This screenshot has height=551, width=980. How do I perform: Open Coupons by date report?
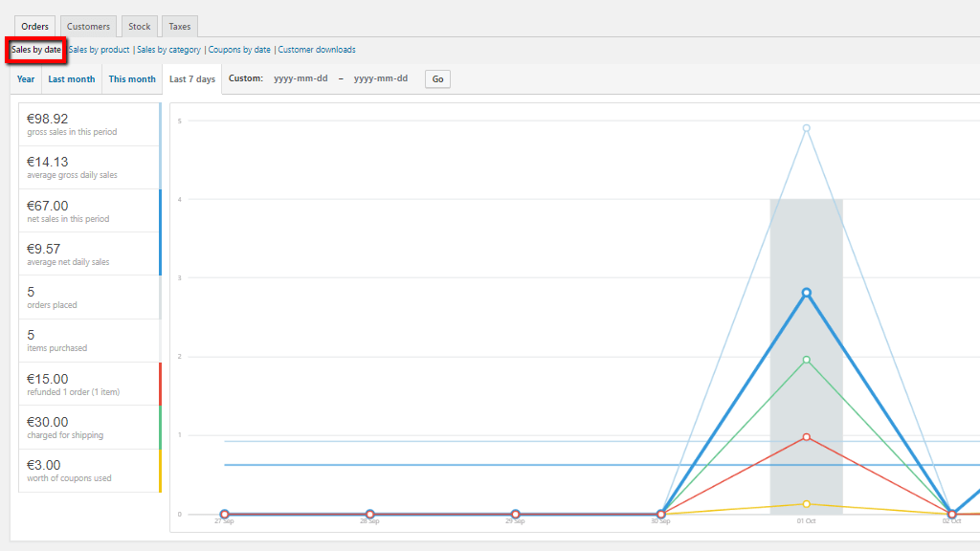click(x=240, y=50)
